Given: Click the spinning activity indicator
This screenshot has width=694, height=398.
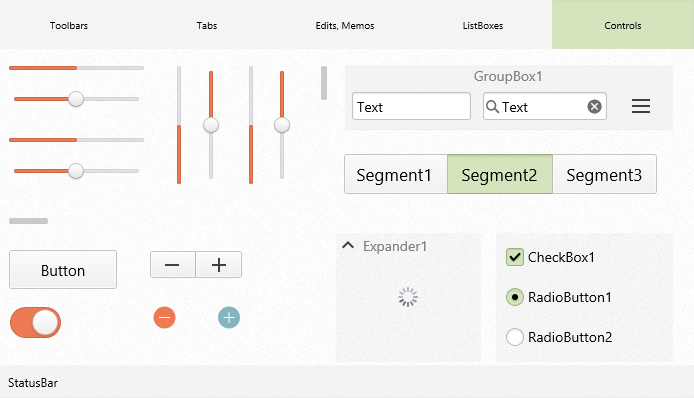Looking at the screenshot, I should point(408,297).
